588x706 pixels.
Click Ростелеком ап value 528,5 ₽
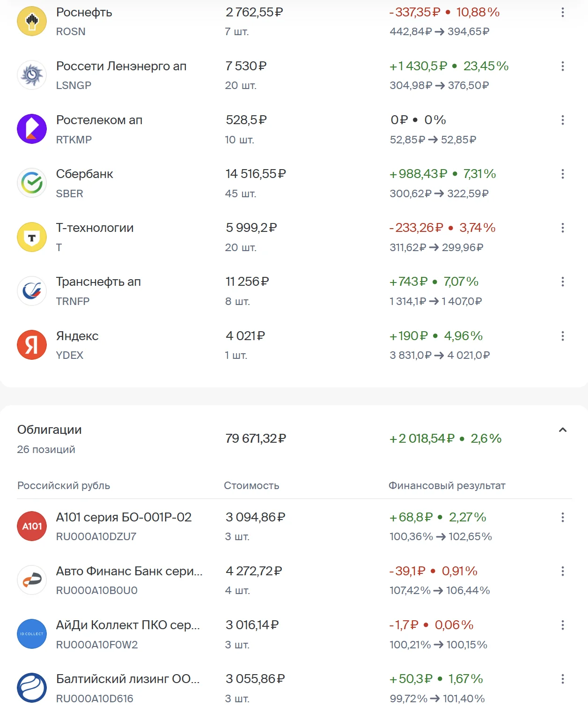point(246,120)
